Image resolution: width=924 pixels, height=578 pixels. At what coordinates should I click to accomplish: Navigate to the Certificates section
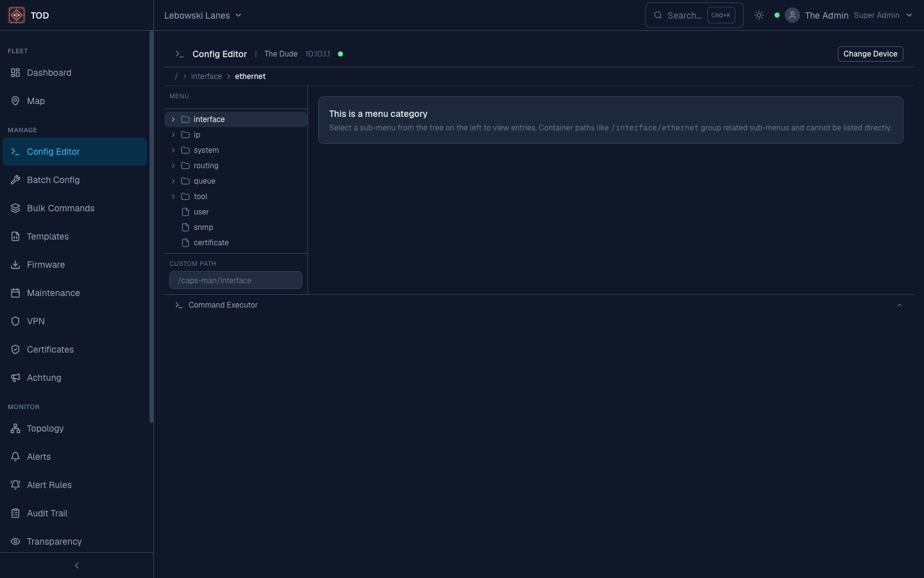tap(50, 349)
